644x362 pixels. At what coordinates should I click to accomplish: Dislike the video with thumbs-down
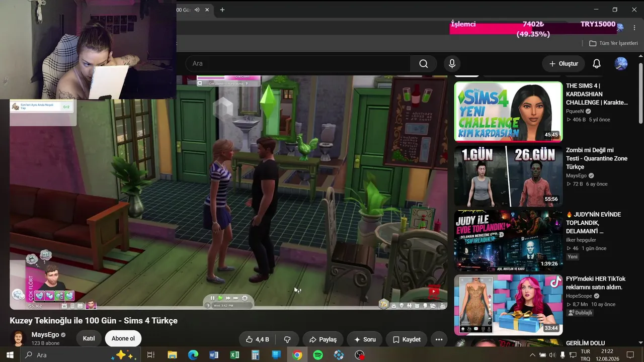click(287, 339)
